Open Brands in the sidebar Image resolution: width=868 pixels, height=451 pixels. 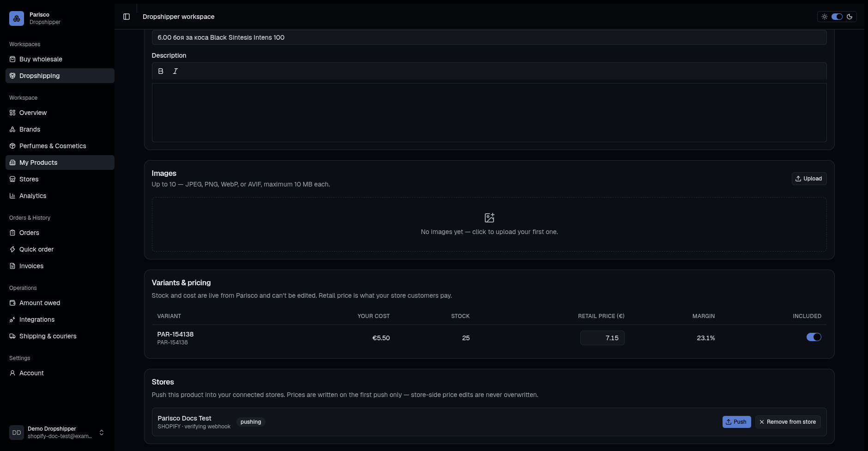[60, 129]
